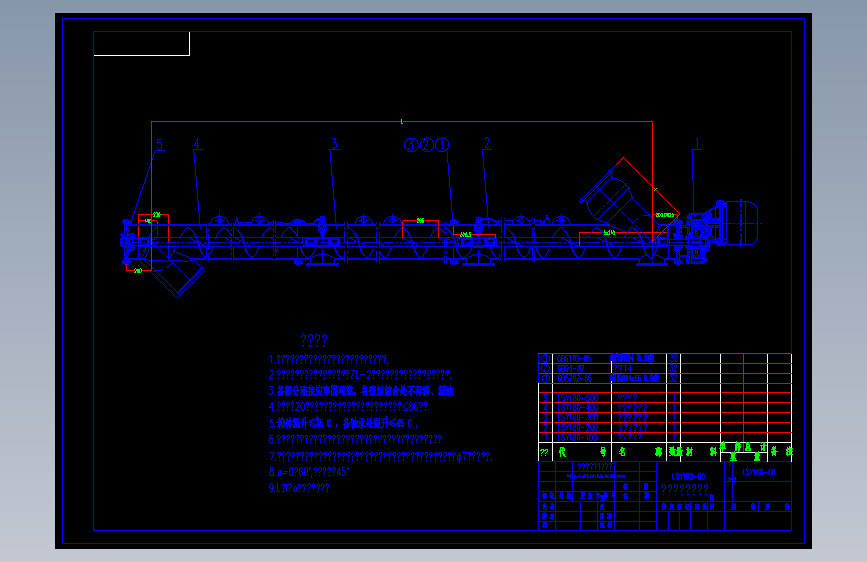
Task: Click overall length dimension label L
Action: (x=402, y=121)
